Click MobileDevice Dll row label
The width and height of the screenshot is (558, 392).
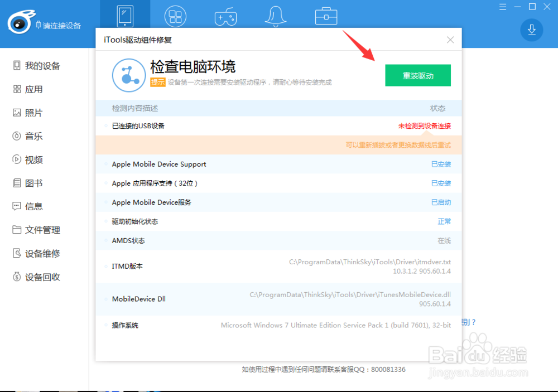point(139,299)
